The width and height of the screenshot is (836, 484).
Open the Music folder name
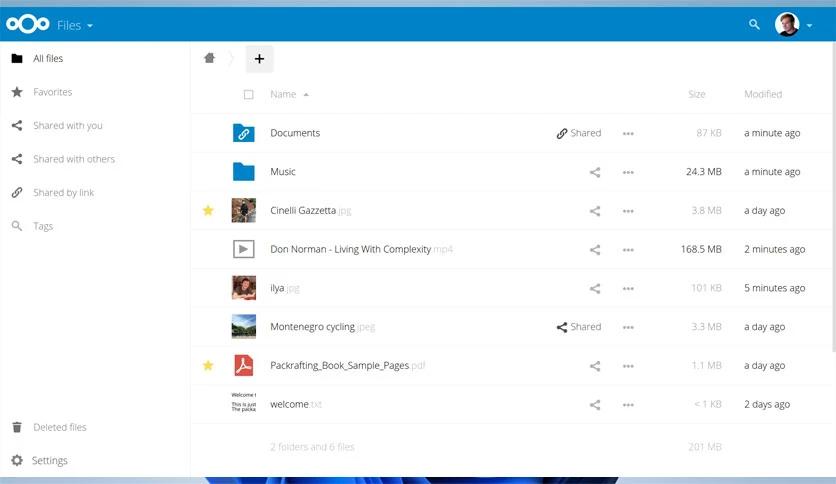click(283, 172)
